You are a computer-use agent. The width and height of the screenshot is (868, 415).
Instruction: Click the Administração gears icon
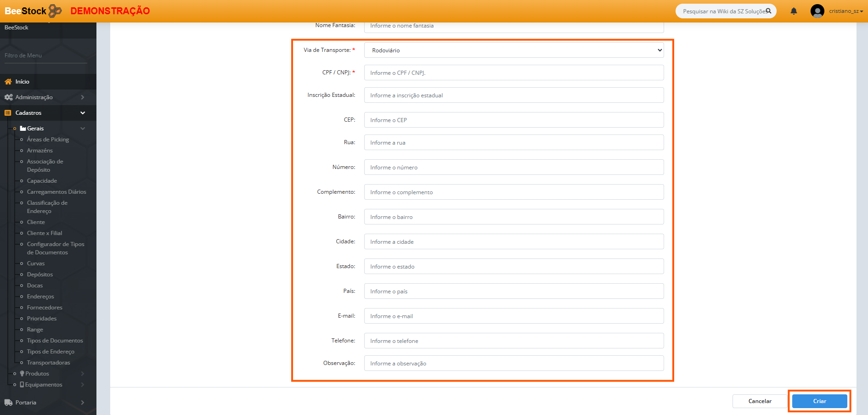coord(8,97)
